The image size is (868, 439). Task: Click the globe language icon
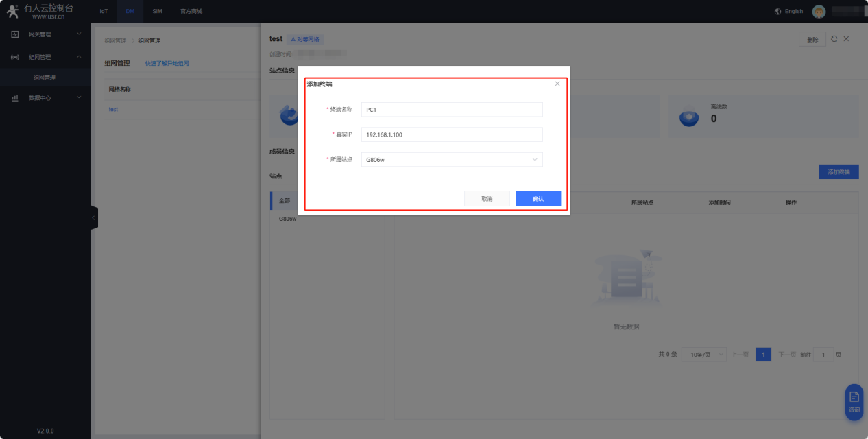tap(777, 12)
